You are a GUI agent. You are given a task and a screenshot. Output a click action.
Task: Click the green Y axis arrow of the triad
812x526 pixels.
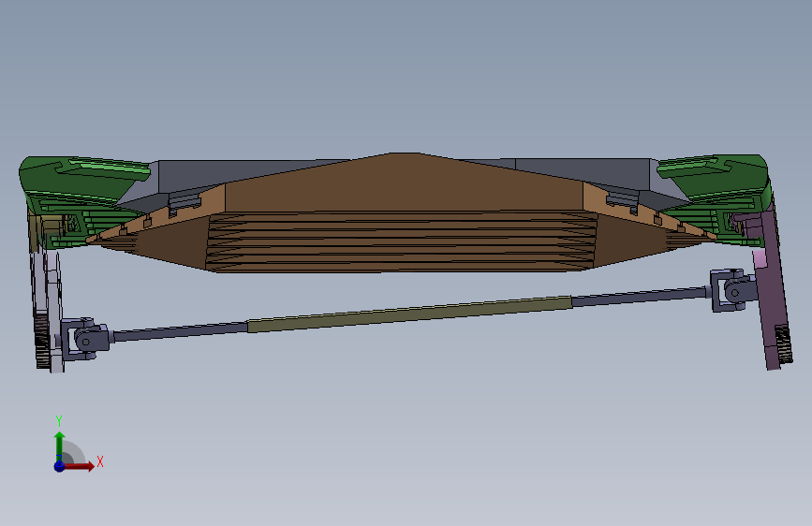(60, 446)
